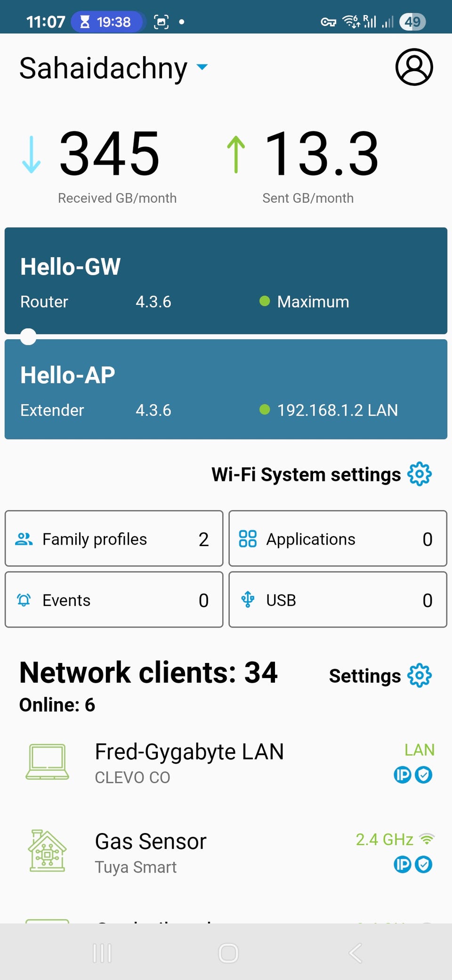Screen dimensions: 452x980
Task: Open the user account profile icon
Action: 414,67
